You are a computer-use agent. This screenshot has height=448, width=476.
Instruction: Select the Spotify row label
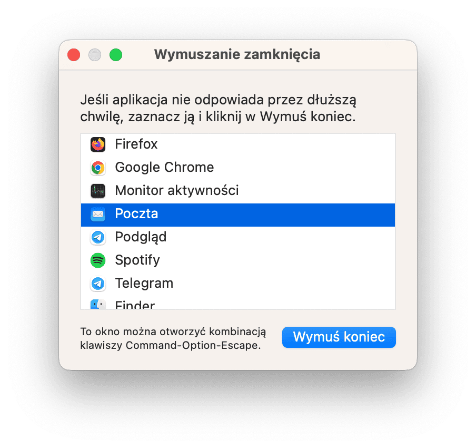(x=137, y=260)
